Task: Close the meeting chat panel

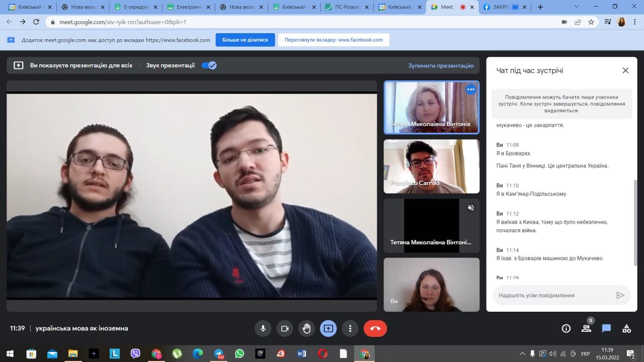Action: click(x=625, y=70)
